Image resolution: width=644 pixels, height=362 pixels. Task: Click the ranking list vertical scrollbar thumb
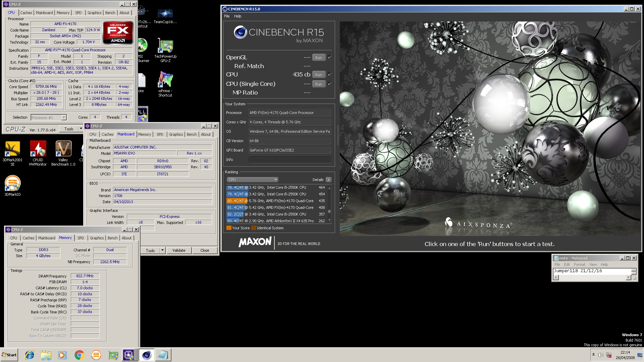[x=329, y=212]
